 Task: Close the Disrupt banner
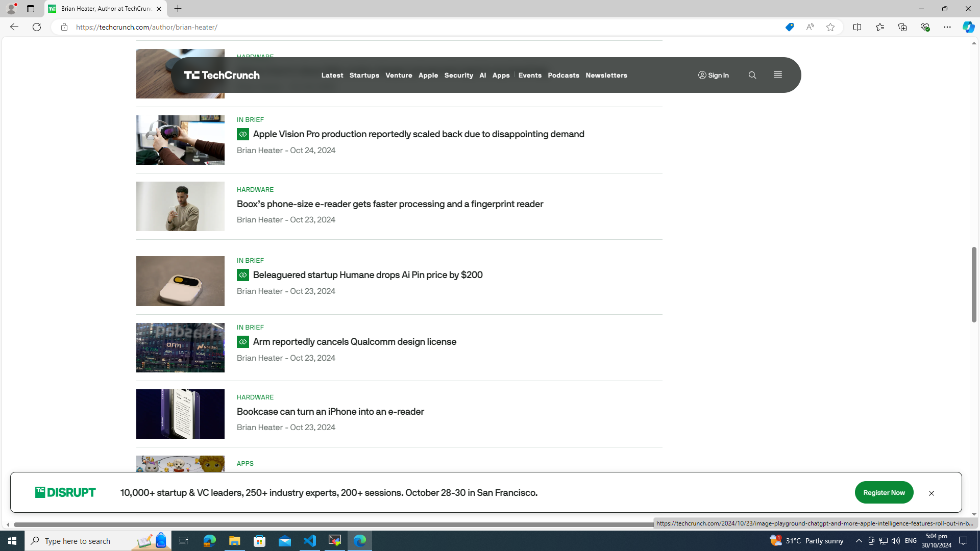coord(931,493)
